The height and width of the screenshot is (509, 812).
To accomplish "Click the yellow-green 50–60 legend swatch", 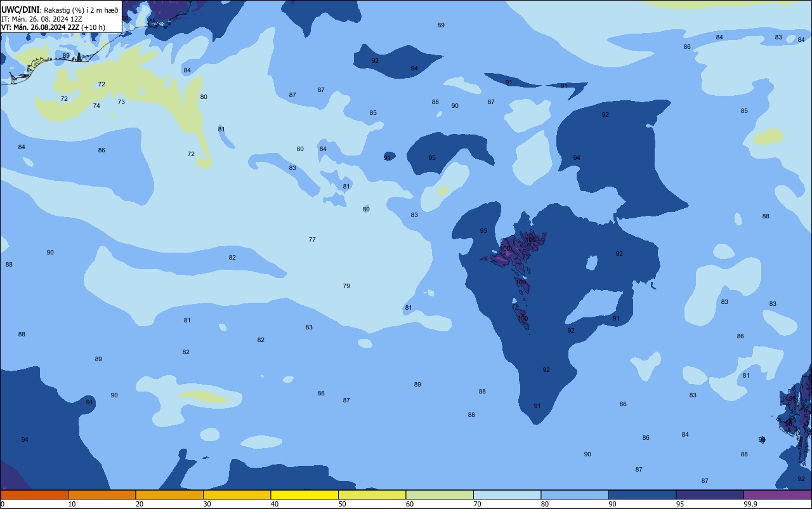I will tap(372, 494).
